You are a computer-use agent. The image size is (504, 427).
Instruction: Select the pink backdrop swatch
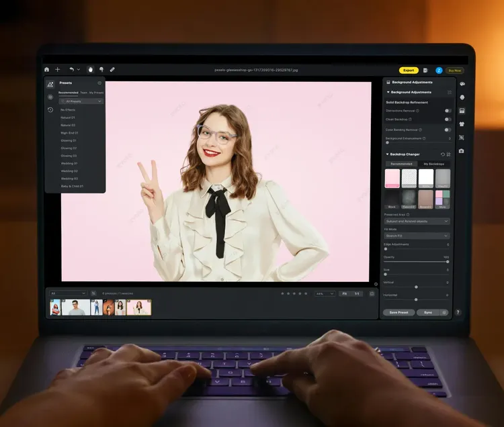(x=392, y=178)
